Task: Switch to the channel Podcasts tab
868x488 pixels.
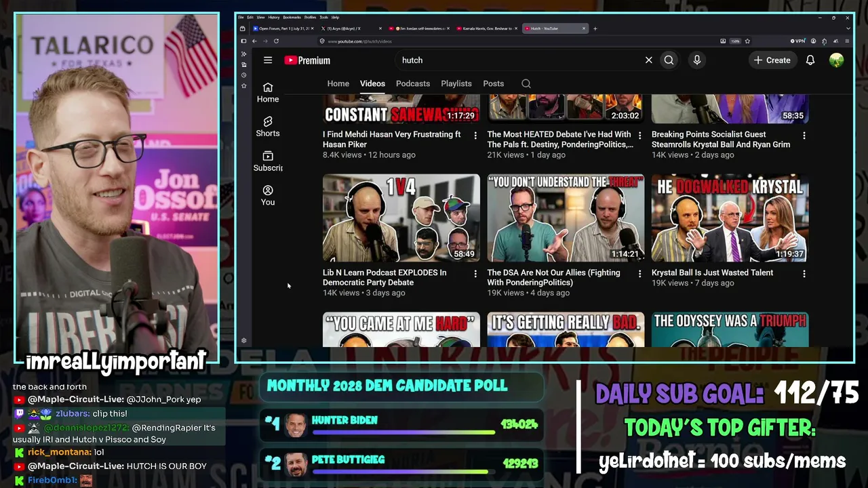Action: pyautogui.click(x=413, y=83)
